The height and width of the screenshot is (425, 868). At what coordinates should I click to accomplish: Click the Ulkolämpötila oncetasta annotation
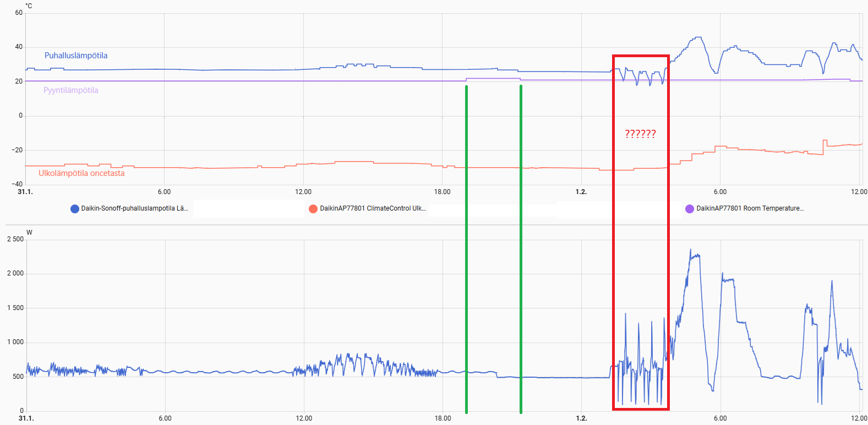[81, 173]
